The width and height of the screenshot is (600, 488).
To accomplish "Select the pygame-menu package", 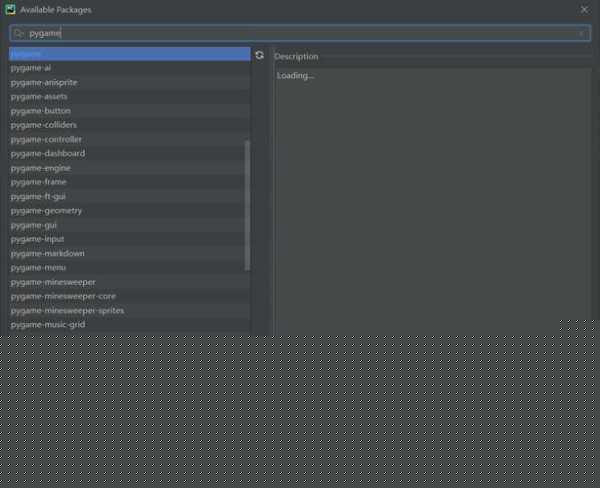I will [x=129, y=268].
